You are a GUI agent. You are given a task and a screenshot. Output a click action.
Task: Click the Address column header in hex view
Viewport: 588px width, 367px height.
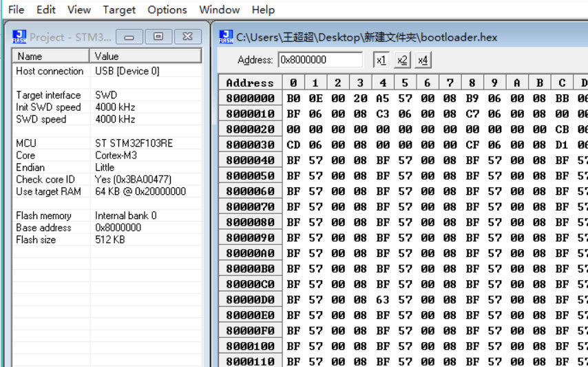[x=250, y=83]
